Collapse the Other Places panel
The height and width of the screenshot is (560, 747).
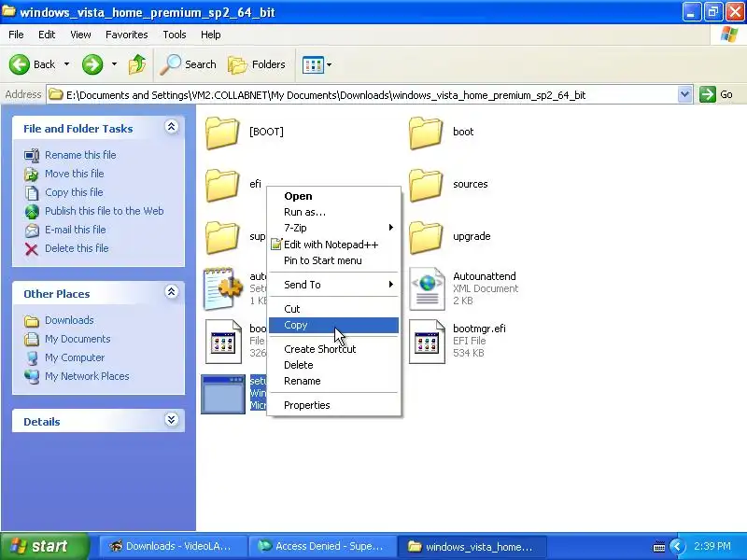[x=172, y=292]
